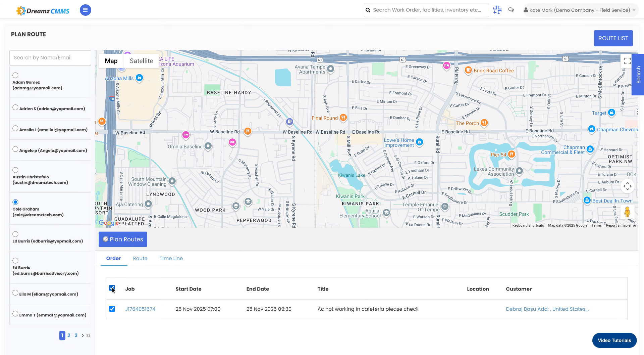Click the Street View pegman icon
The width and height of the screenshot is (644, 355).
coord(628,212)
